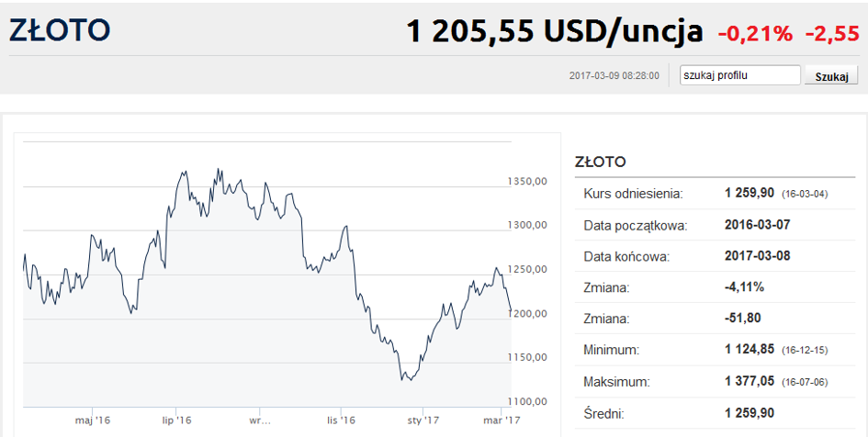Click the ZŁOTO page heading
The height and width of the screenshot is (437, 868).
coord(60,30)
